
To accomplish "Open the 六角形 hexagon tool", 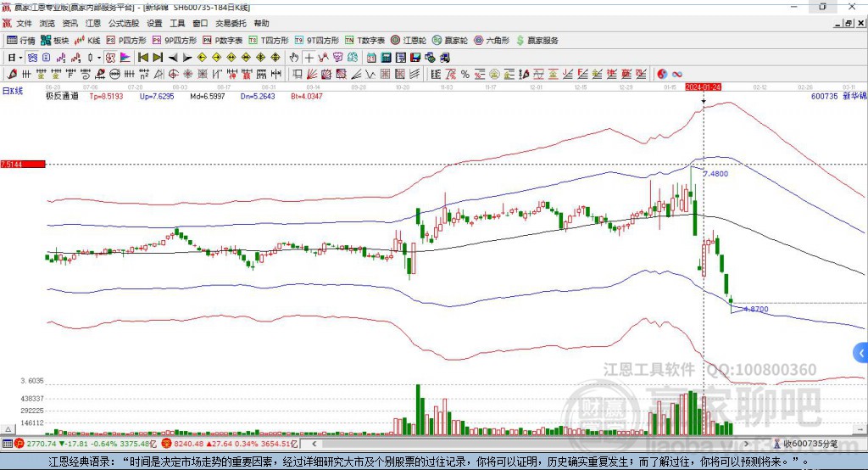I will (492, 41).
